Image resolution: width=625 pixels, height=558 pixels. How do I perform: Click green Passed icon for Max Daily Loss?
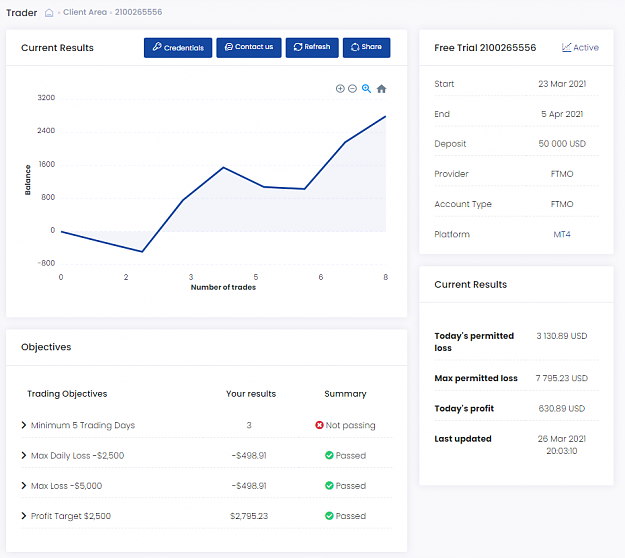point(329,455)
